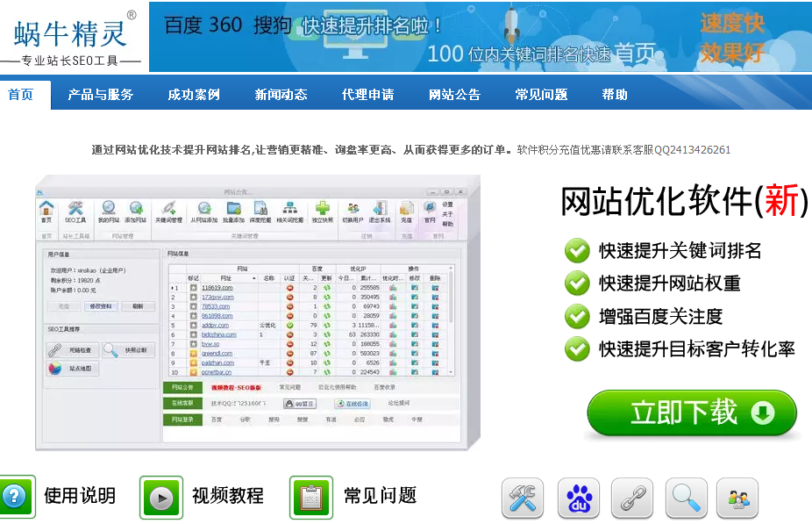Click the clipboard icon beside the bottom 常见问题
Viewport: 812px width, 524px height.
pyautogui.click(x=311, y=498)
